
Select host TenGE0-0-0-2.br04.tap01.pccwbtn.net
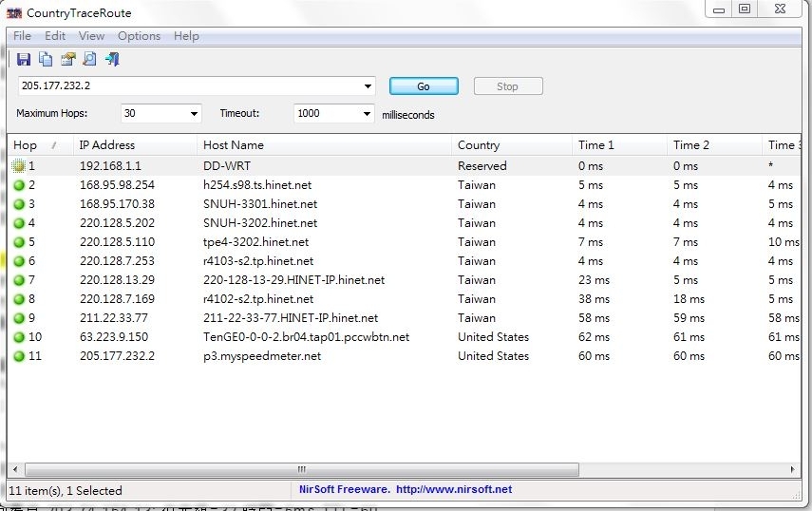click(306, 337)
